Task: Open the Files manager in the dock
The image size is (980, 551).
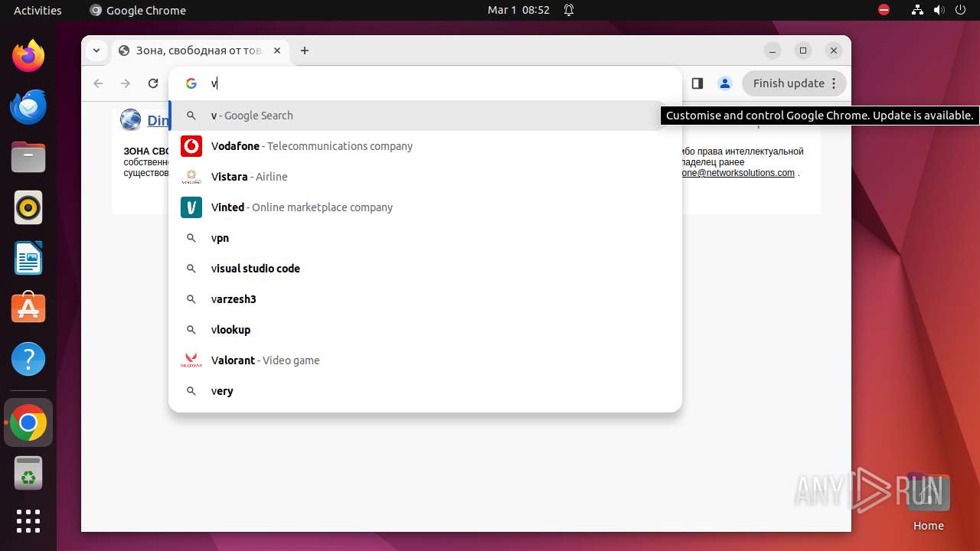Action: (28, 157)
